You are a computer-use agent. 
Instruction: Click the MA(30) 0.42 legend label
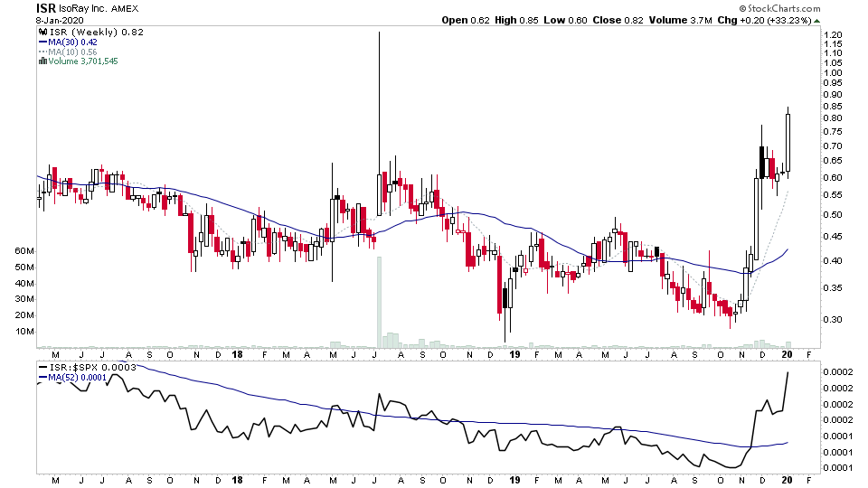pyautogui.click(x=72, y=42)
